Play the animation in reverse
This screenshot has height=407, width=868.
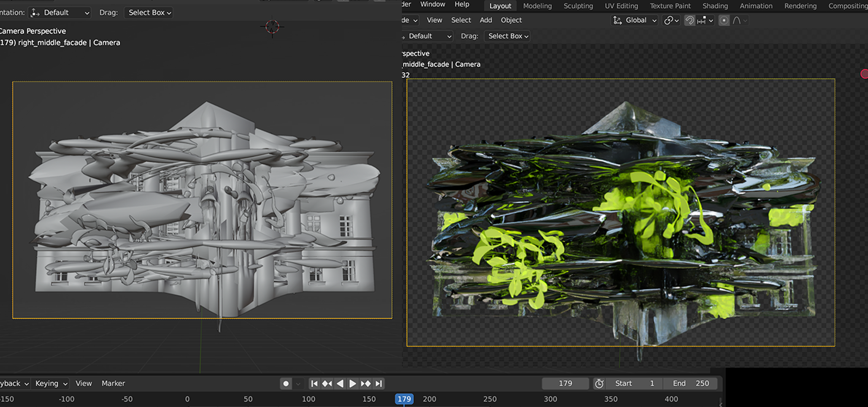[x=340, y=383]
